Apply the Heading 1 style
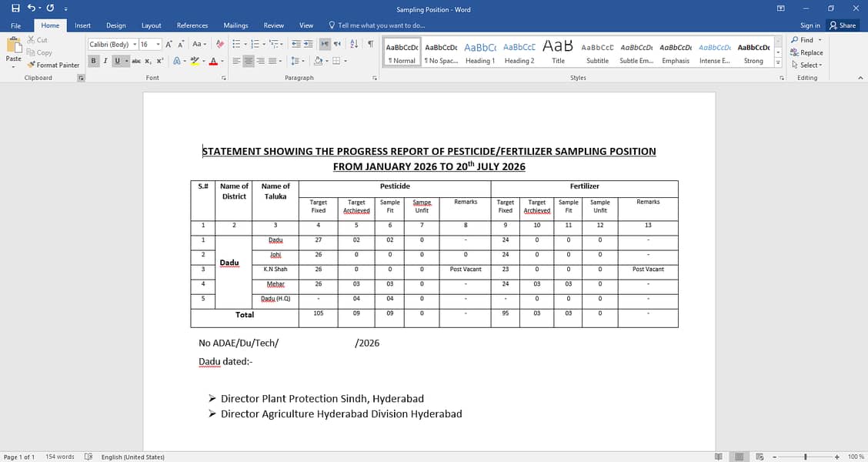The width and height of the screenshot is (868, 462). click(x=480, y=52)
